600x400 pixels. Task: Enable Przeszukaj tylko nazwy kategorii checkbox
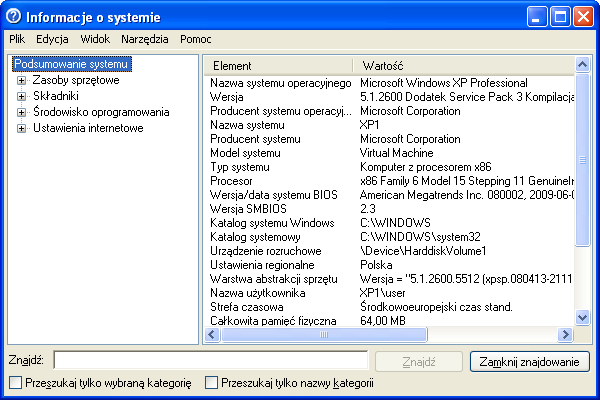(211, 382)
